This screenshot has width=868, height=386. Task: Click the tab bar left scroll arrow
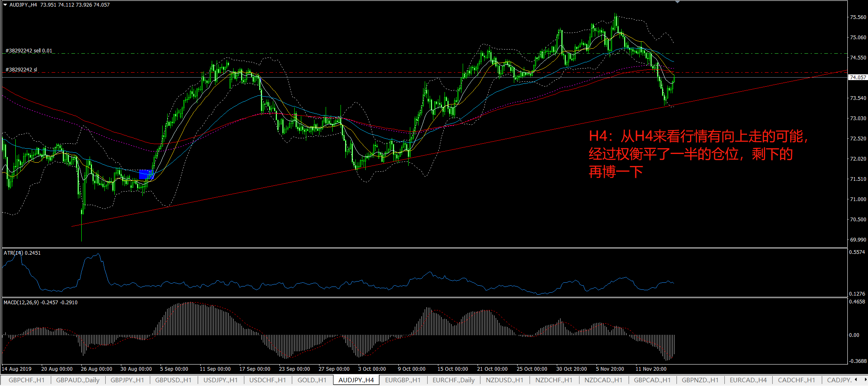click(856, 379)
